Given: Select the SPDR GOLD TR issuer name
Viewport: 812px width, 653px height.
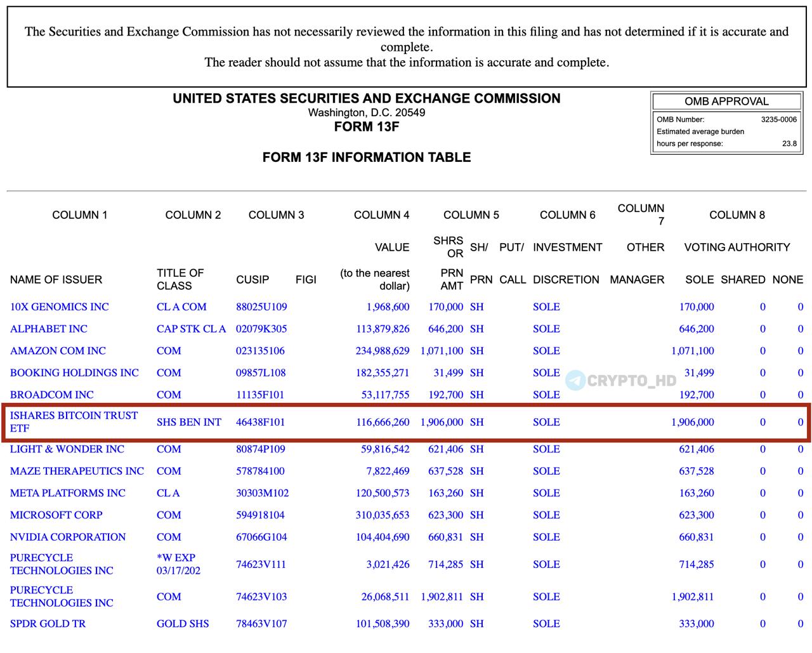Looking at the screenshot, I should coord(48,623).
